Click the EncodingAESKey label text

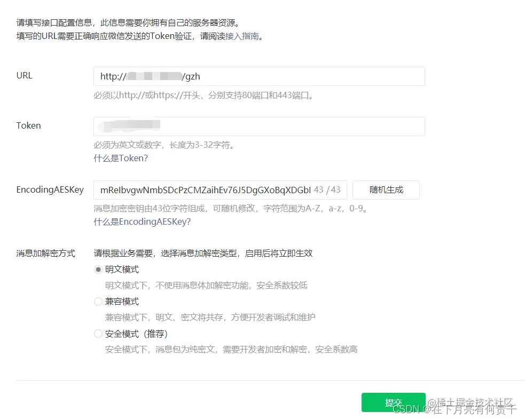pos(50,189)
